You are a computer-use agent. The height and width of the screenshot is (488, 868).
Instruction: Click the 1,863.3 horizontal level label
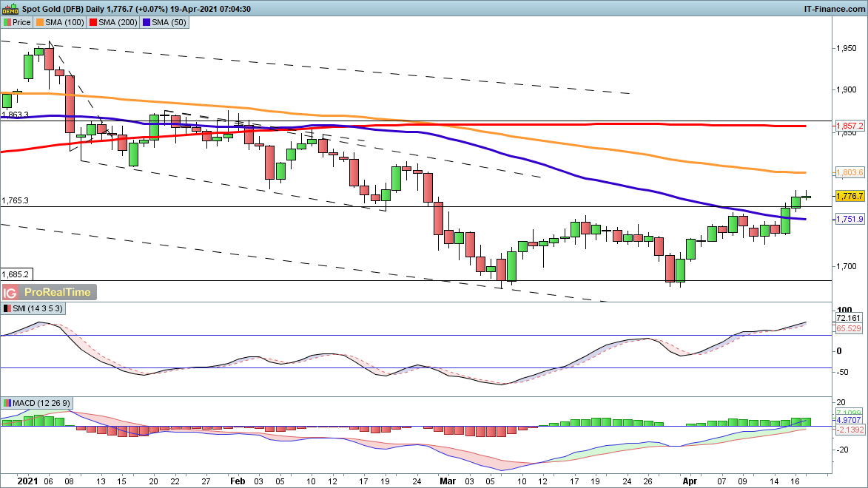tap(16, 115)
